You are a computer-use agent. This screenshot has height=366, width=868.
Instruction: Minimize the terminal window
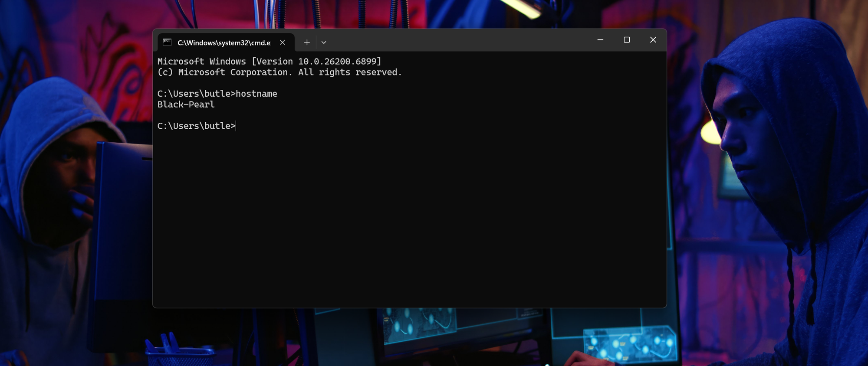coord(600,40)
